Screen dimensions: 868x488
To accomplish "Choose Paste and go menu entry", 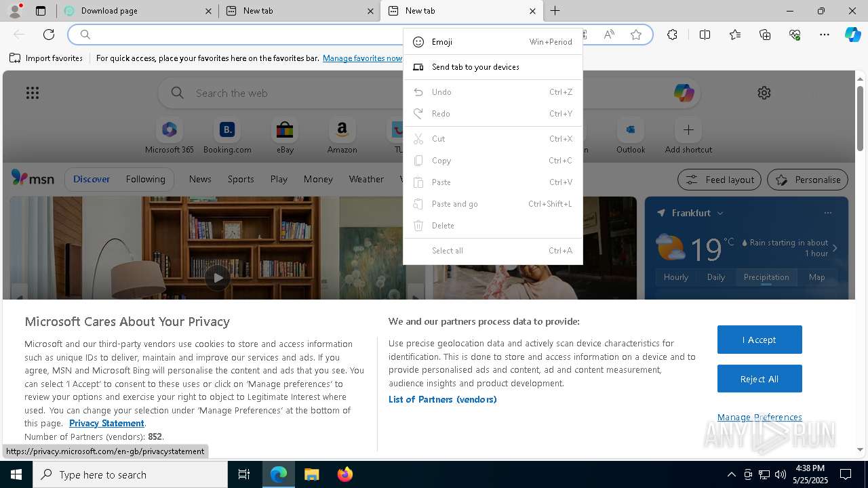I will [x=493, y=204].
